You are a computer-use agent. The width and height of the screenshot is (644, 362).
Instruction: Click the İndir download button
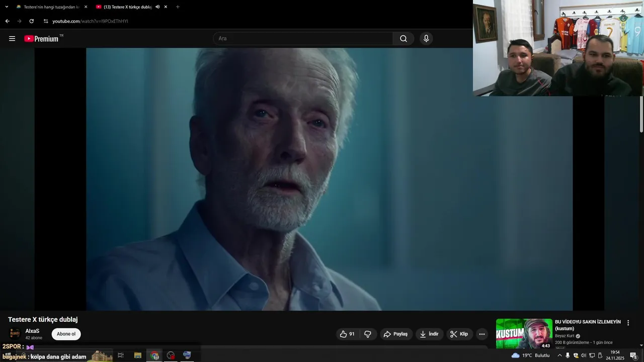pyautogui.click(x=429, y=334)
